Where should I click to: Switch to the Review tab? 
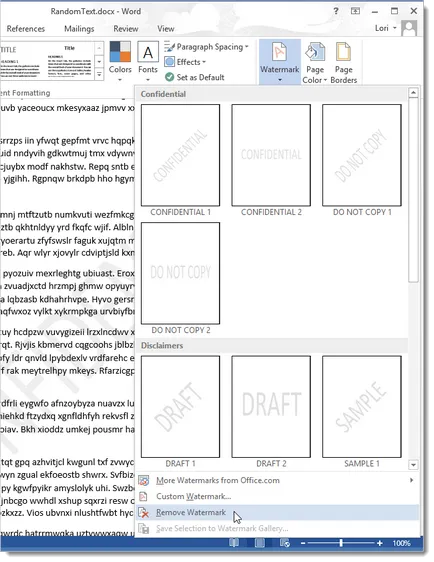(125, 29)
